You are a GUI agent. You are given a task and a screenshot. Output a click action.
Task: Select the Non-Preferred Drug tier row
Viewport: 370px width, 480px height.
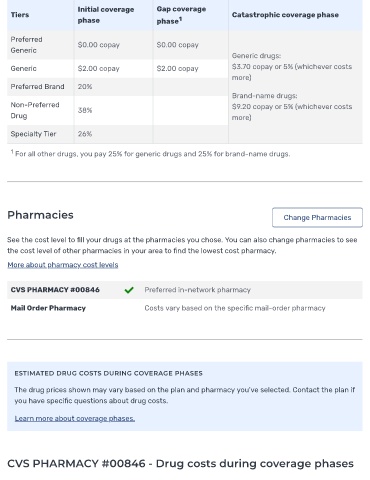(x=118, y=110)
